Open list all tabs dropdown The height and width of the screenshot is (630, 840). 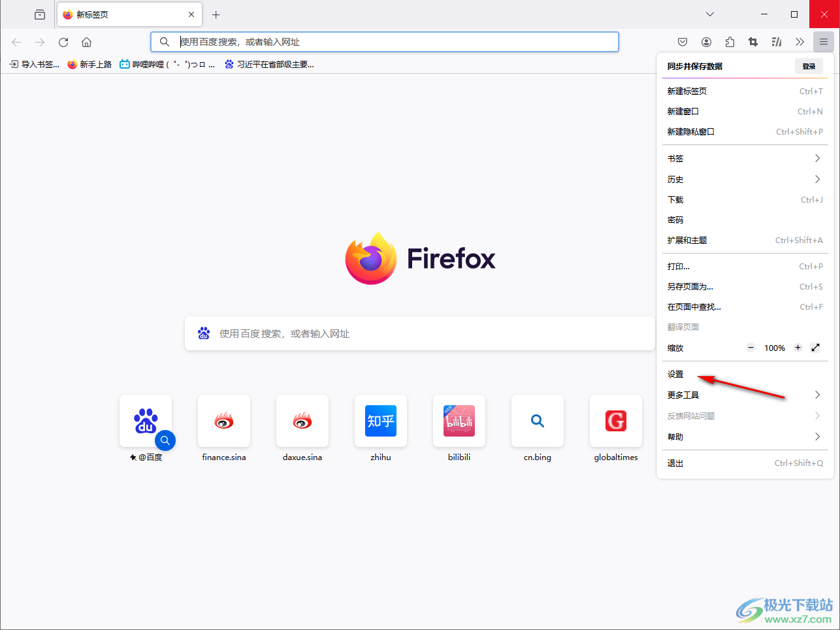710,14
